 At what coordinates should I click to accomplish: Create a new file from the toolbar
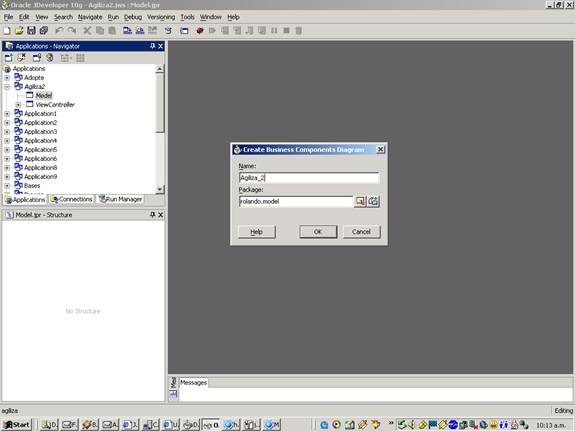point(7,31)
